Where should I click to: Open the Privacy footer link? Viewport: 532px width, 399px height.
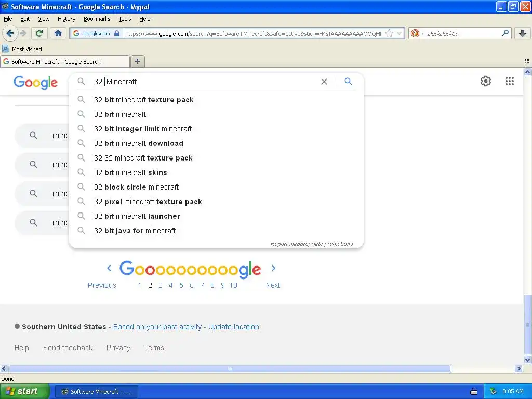pyautogui.click(x=118, y=348)
